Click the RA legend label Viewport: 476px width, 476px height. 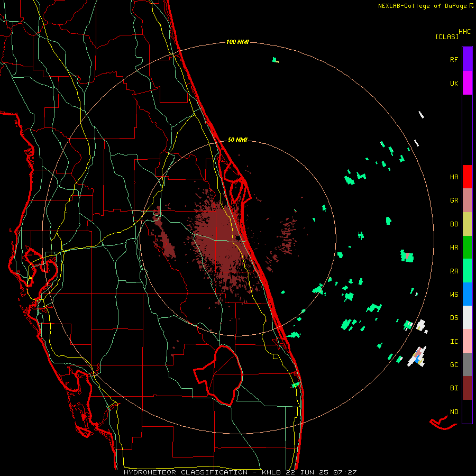point(454,271)
